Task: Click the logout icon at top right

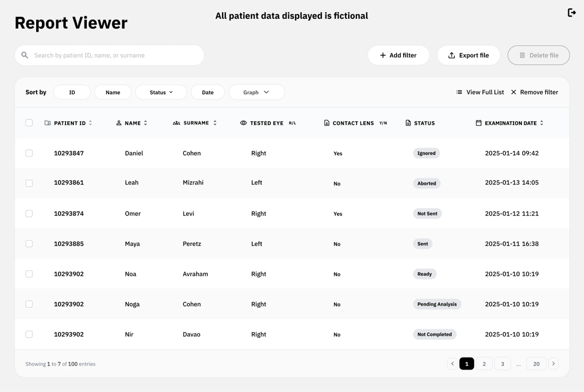Action: coord(572,13)
